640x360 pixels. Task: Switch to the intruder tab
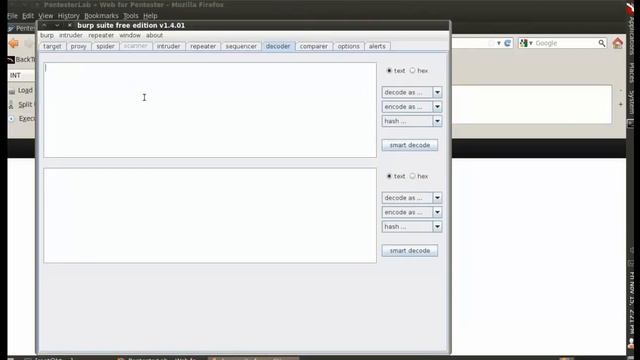point(169,46)
